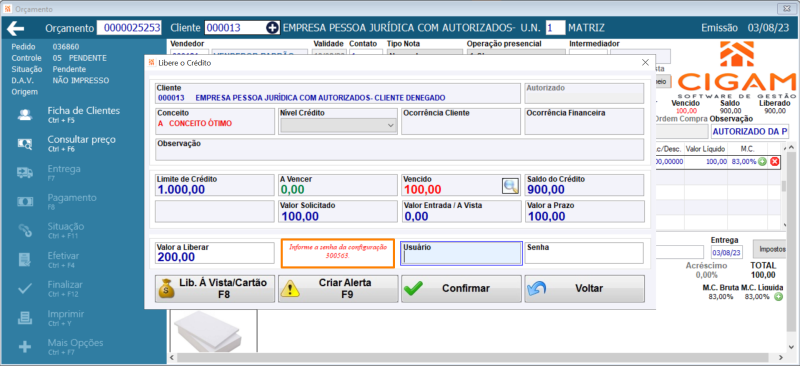Select Imprimir sidebar option
Screen dimensions: 800x366
coord(66,317)
